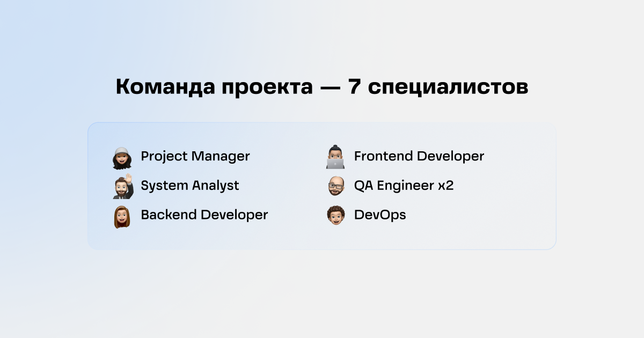Select the "DevOps" role text
Viewport: 644px width, 338px height.
tap(380, 215)
